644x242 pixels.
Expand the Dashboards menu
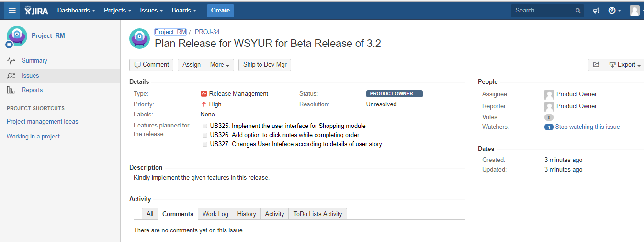[76, 10]
